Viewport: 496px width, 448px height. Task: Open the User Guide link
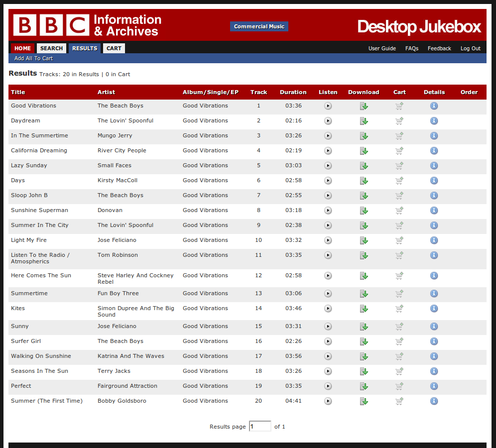382,48
